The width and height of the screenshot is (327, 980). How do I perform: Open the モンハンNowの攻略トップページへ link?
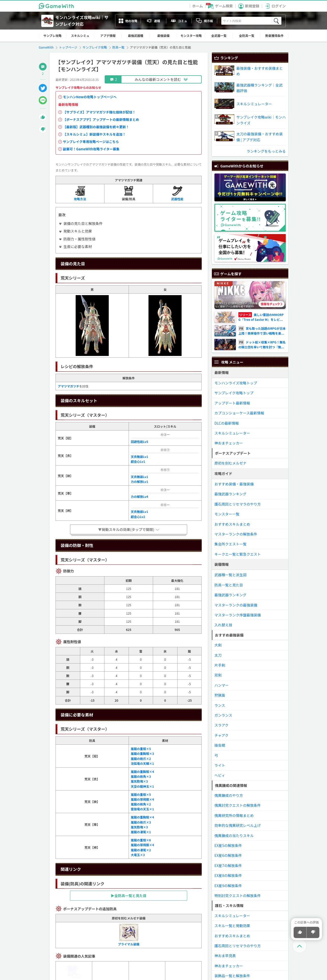89,97
